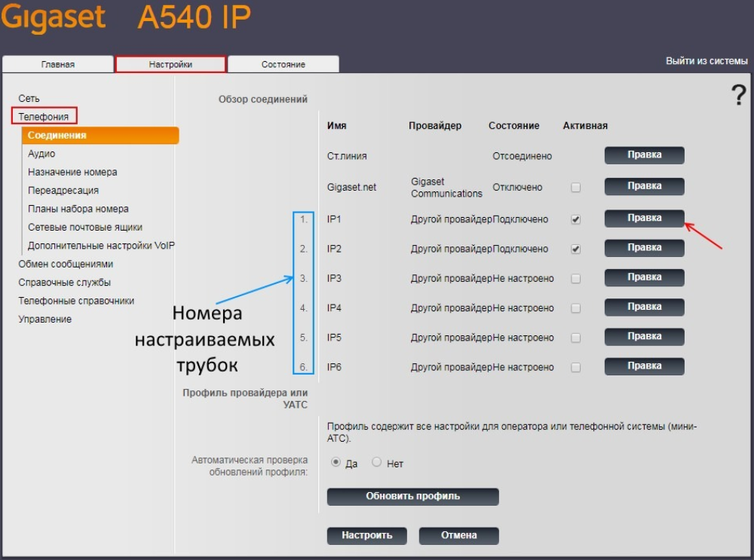This screenshot has width=754, height=560.
Task: Enable the IP6 active checkbox
Action: (575, 368)
